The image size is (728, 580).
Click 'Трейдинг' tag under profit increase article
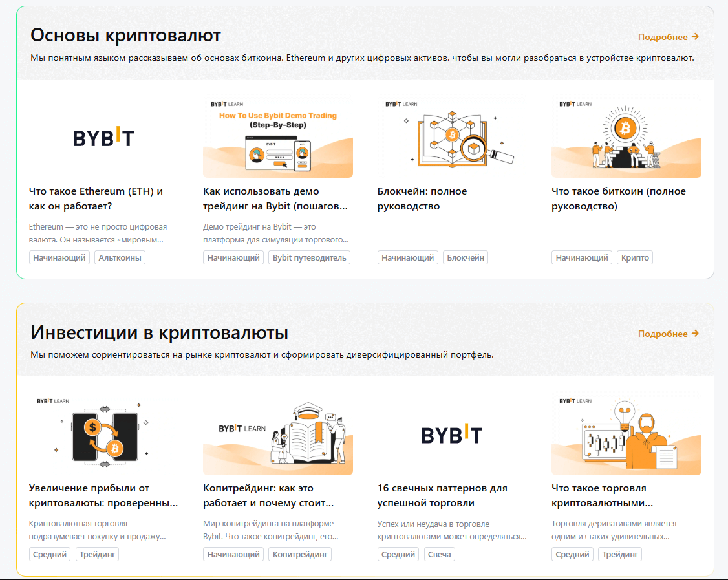pos(97,555)
